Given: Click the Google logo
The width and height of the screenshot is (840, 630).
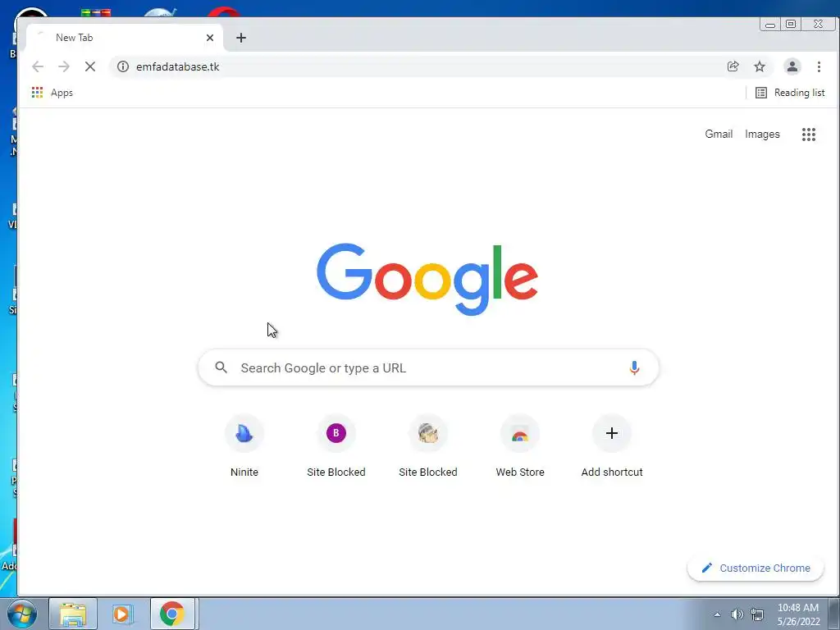Looking at the screenshot, I should click(427, 279).
